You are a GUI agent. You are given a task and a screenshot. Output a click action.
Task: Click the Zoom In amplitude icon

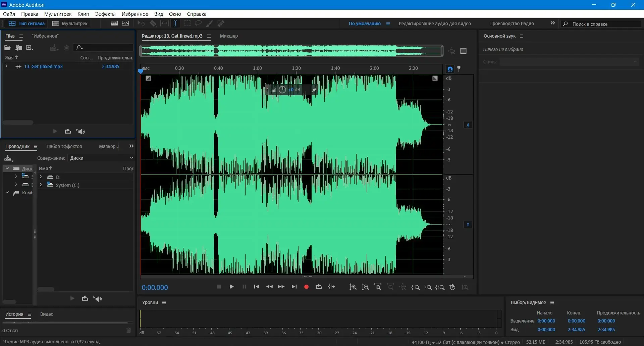[x=353, y=287]
